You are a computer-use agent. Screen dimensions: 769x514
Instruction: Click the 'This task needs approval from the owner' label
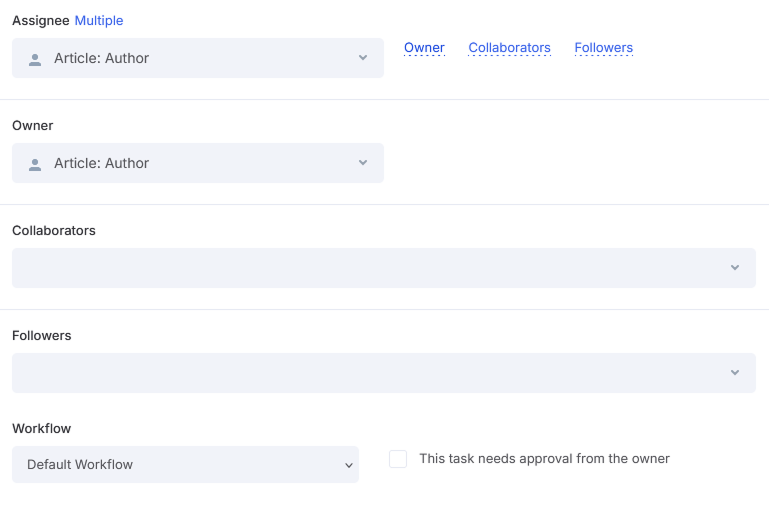[x=544, y=459]
